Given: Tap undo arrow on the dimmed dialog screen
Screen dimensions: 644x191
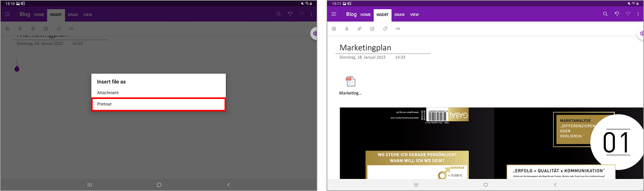Looking at the screenshot, I should 290,14.
